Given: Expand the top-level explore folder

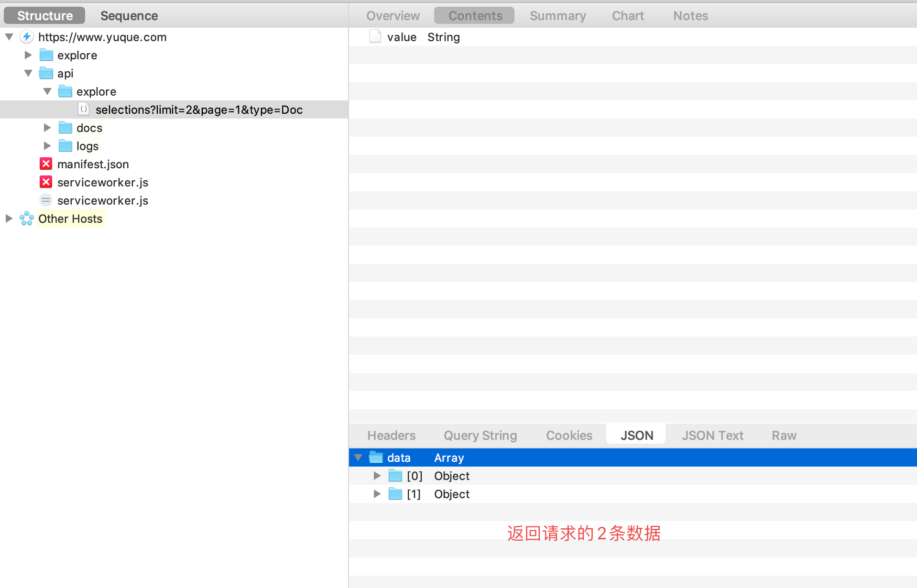Looking at the screenshot, I should click(28, 55).
